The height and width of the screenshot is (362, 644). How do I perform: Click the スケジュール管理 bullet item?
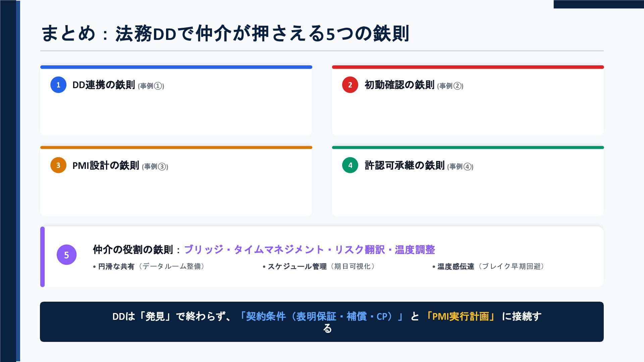319,266
